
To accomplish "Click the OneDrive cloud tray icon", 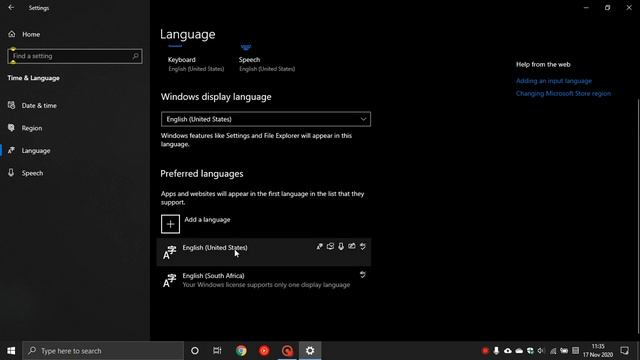I will 519,351.
